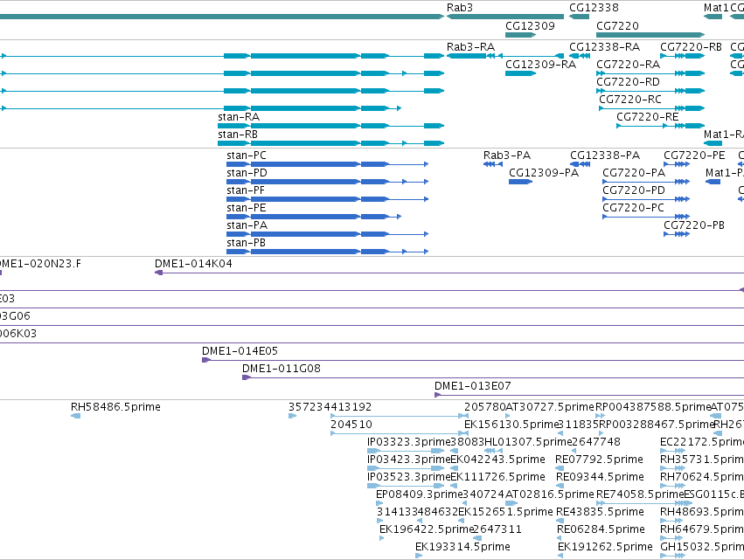
Task: Select the Rab3 gene label
Action: click(x=459, y=8)
